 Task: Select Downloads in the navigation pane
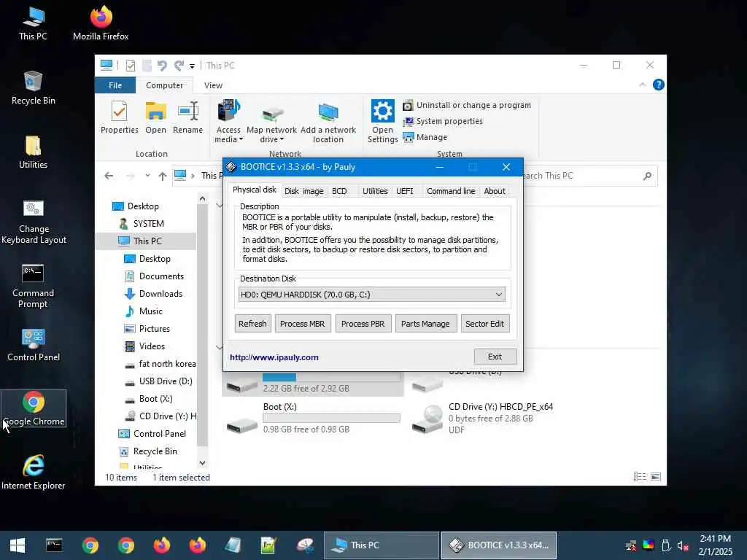pos(153,294)
